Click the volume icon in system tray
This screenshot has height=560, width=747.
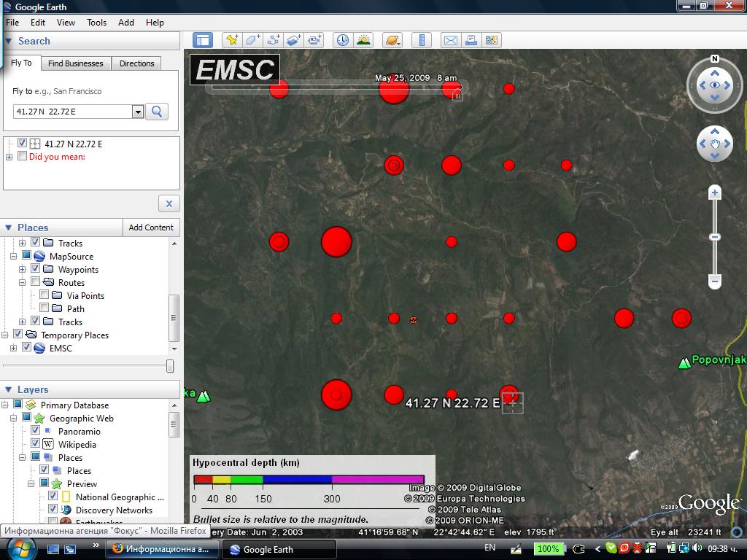tap(698, 548)
